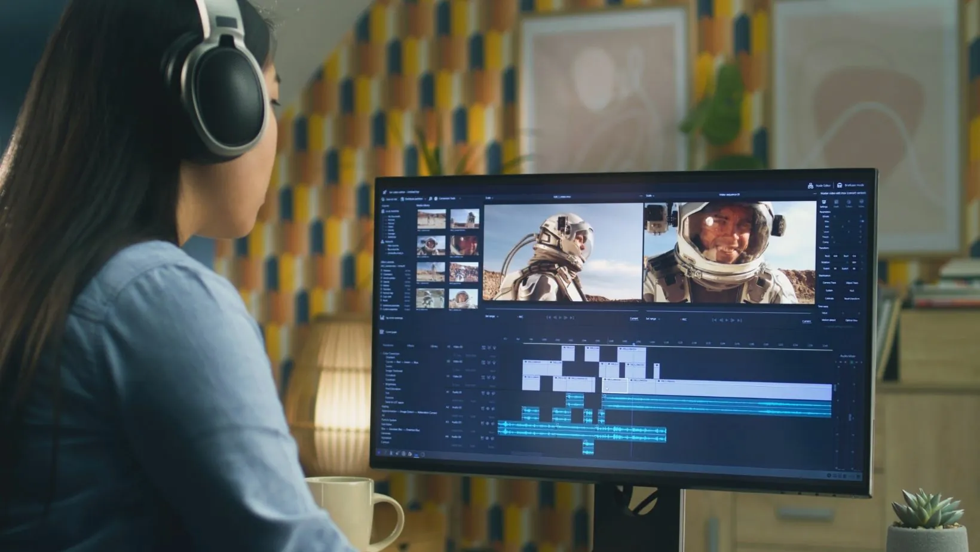The width and height of the screenshot is (980, 552).
Task: Click the scrub bar under the right preview
Action: 728,312
